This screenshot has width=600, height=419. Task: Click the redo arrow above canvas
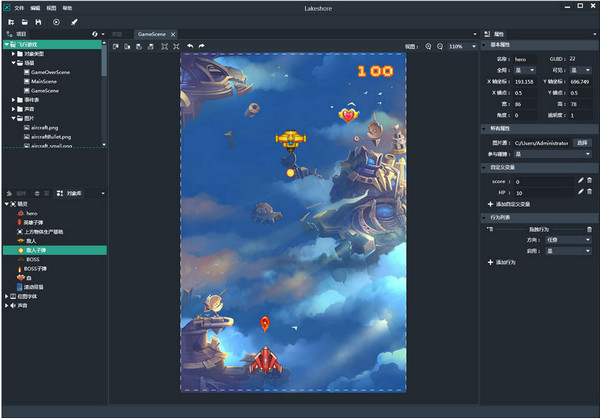click(202, 46)
